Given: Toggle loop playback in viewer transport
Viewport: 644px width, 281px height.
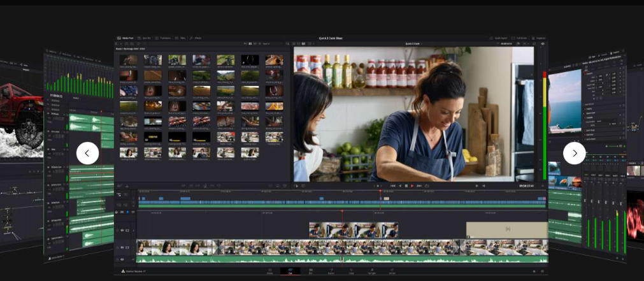Looking at the screenshot, I should tap(427, 185).
